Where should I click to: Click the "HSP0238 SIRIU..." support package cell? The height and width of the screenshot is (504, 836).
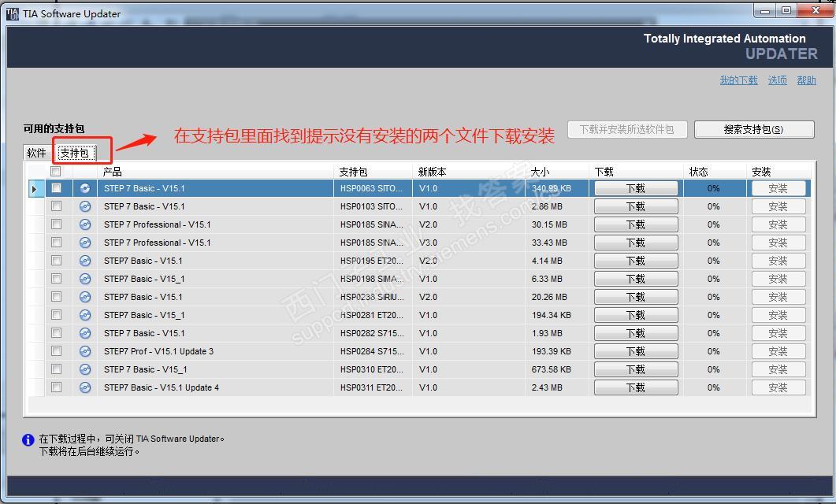[373, 297]
